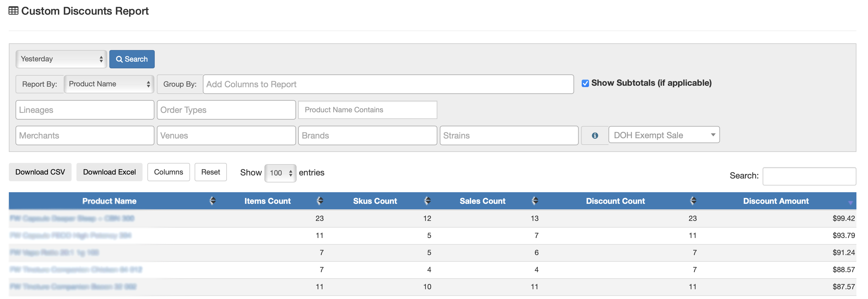This screenshot has width=868, height=299.
Task: Open the Columns visibility menu
Action: point(168,172)
